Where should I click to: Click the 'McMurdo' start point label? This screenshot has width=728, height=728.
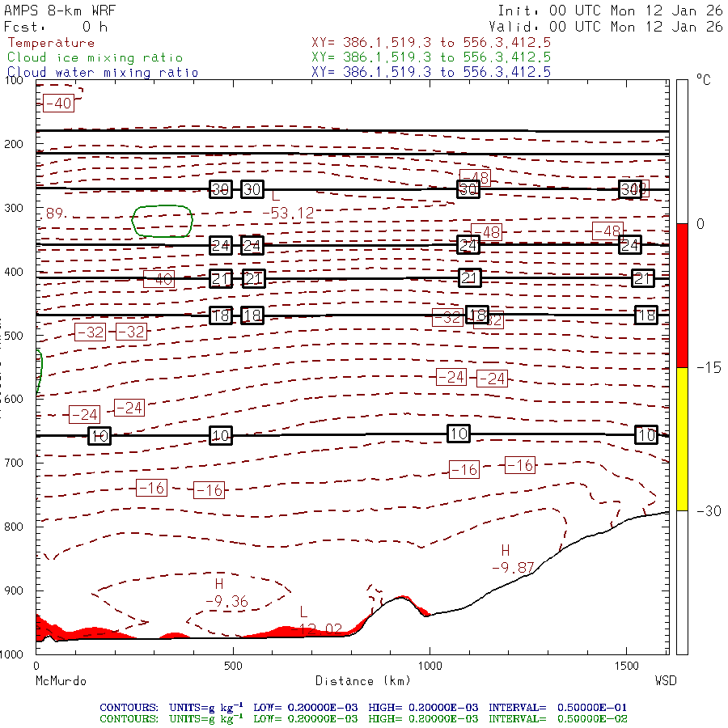pyautogui.click(x=61, y=681)
